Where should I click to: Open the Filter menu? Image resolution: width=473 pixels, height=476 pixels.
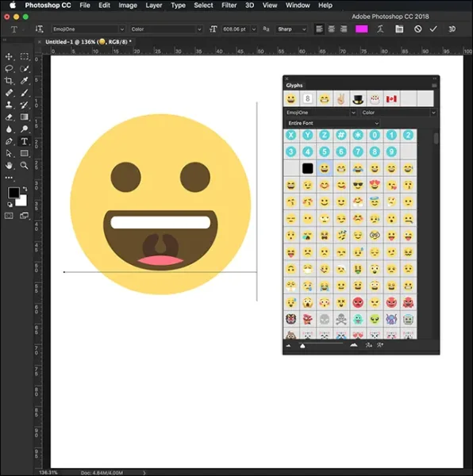(x=229, y=6)
